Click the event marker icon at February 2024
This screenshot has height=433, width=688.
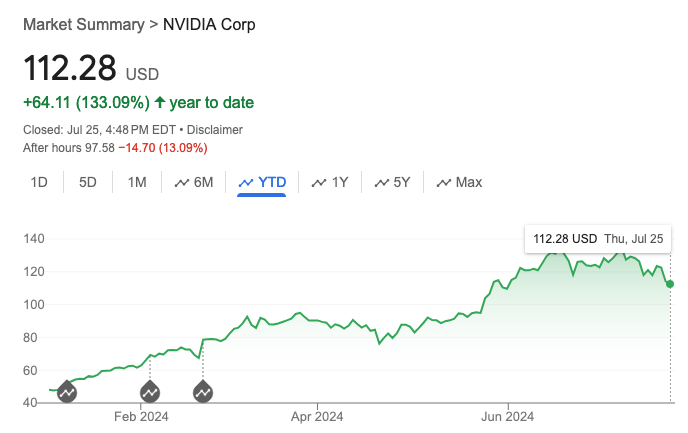pyautogui.click(x=150, y=392)
